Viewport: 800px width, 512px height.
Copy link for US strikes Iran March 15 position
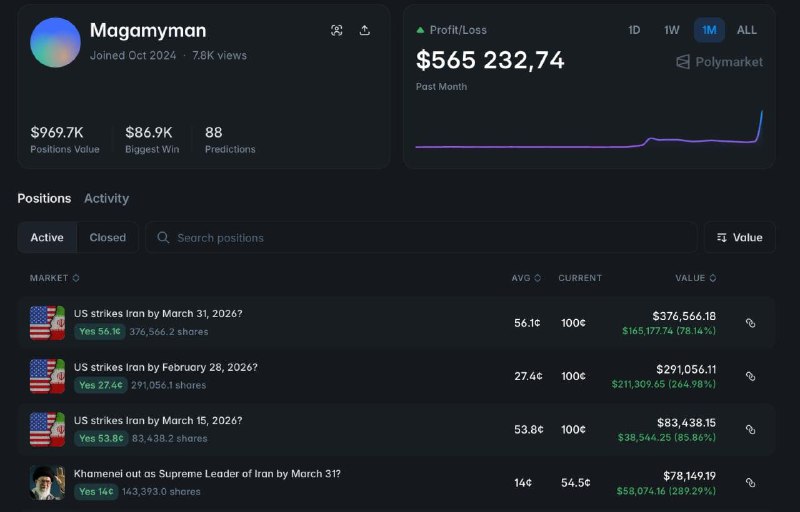click(750, 430)
